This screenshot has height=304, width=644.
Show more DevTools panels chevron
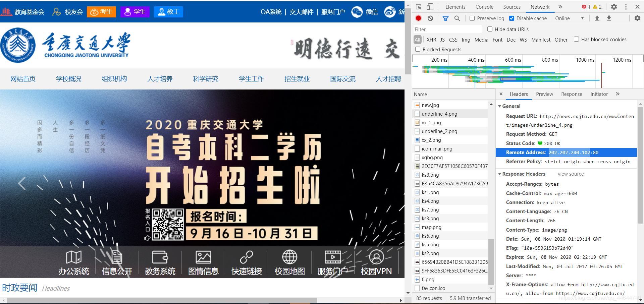[x=560, y=7]
